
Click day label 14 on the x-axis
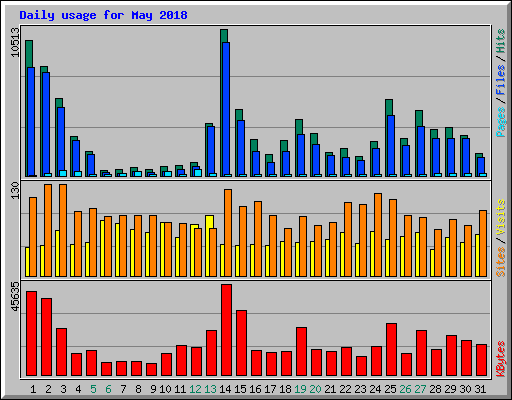point(225,389)
